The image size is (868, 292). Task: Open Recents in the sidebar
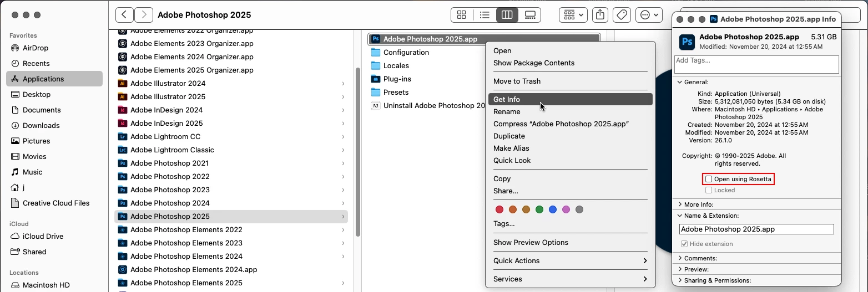pos(54,63)
